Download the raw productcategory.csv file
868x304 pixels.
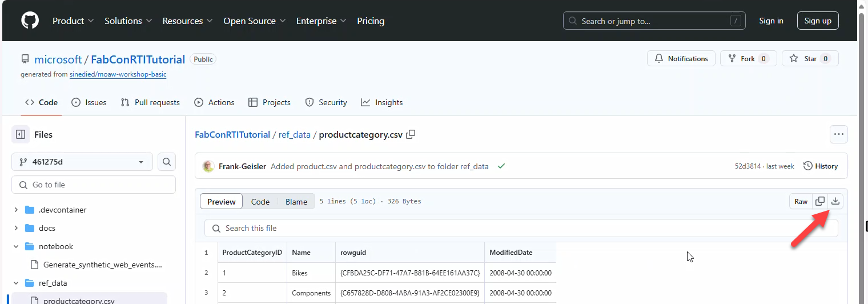pos(835,201)
